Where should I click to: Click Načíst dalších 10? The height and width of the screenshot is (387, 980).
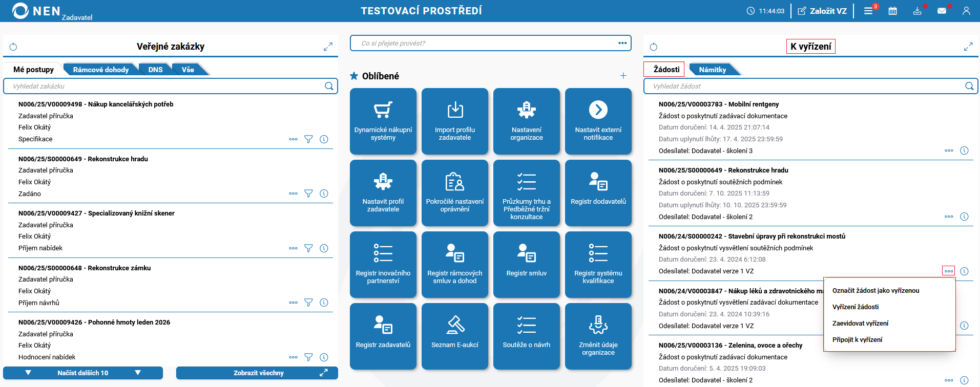click(x=83, y=373)
